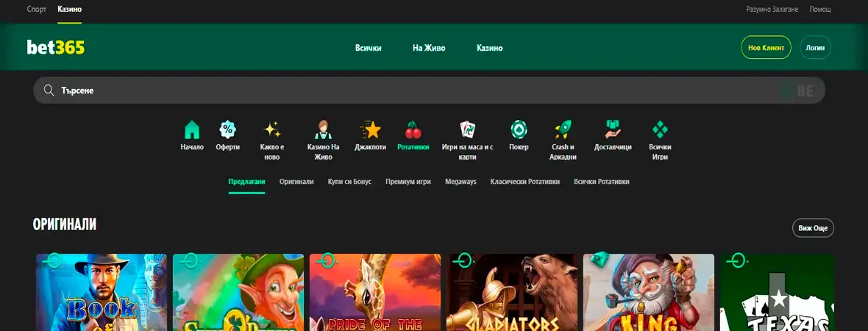This screenshot has width=868, height=331.
Task: Open the King dwarf game thumbnail
Action: point(649,292)
